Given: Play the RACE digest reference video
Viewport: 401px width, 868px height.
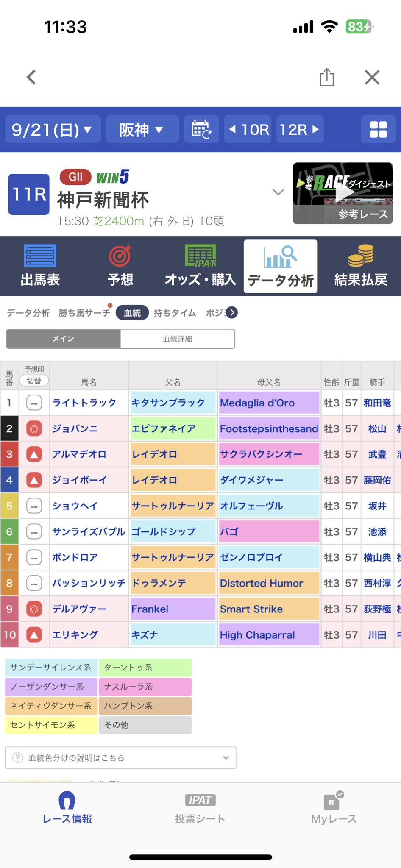Looking at the screenshot, I should click(x=343, y=193).
